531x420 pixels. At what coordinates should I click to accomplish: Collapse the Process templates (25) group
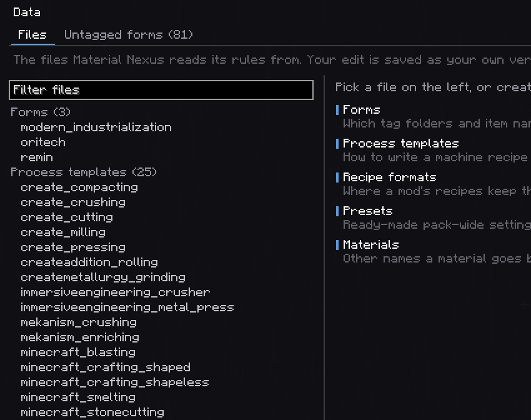(84, 172)
